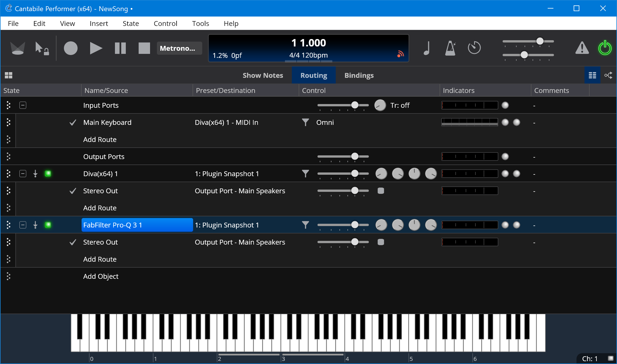The height and width of the screenshot is (364, 617).
Task: Click the Tr: off transpose setting
Action: [400, 105]
